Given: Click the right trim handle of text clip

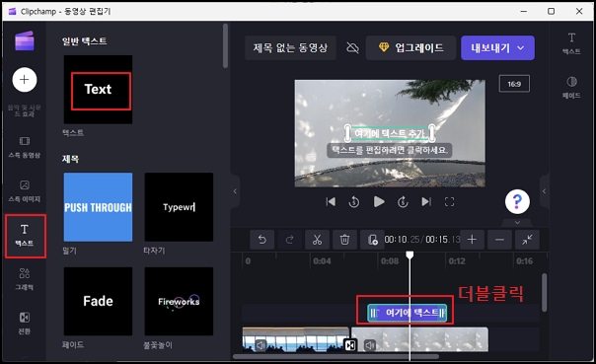Looking at the screenshot, I should coord(442,313).
